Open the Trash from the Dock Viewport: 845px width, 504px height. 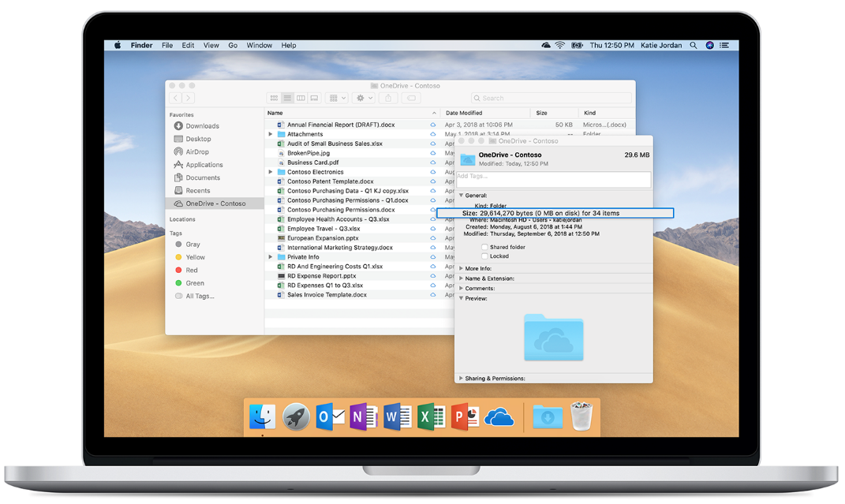tap(581, 416)
